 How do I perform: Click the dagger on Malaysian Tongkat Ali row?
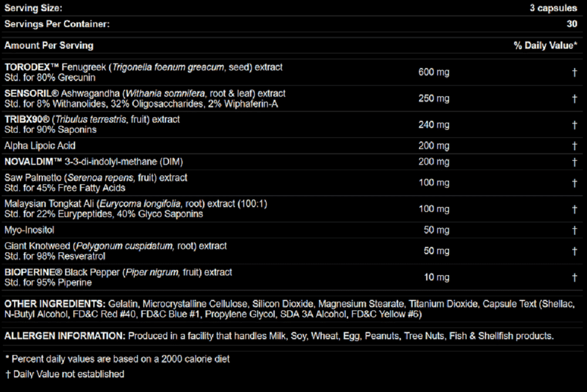pos(574,209)
